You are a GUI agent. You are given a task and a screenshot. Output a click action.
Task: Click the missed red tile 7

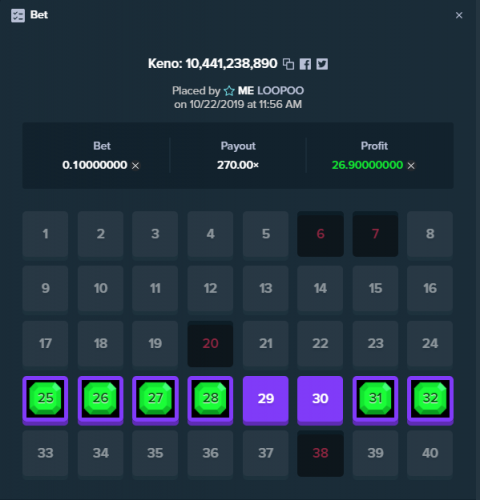coord(375,234)
